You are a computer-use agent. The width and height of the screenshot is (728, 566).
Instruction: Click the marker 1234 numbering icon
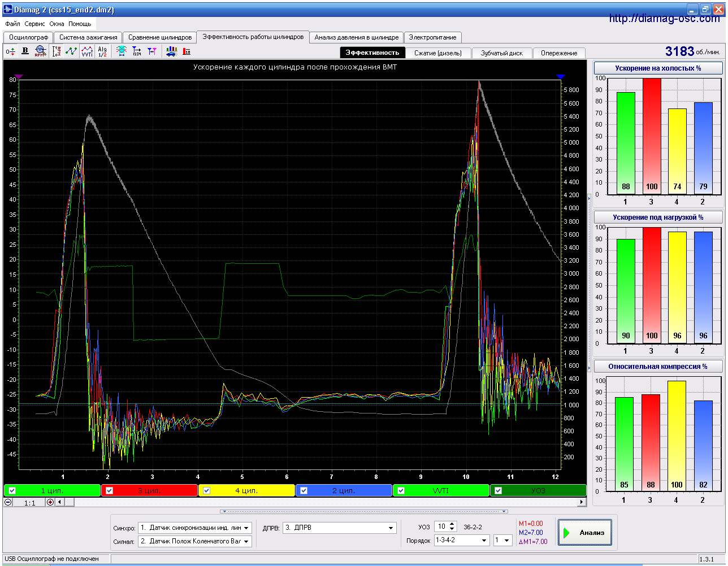tap(137, 51)
